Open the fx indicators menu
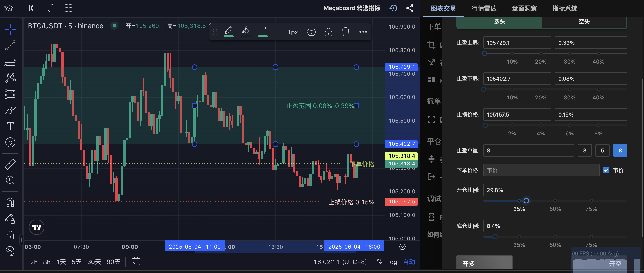The width and height of the screenshot is (644, 273). click(x=51, y=8)
